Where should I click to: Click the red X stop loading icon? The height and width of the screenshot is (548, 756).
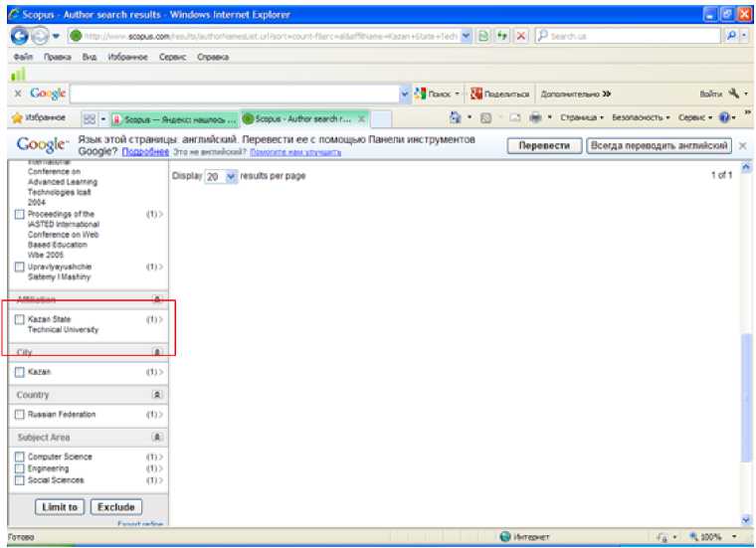521,36
